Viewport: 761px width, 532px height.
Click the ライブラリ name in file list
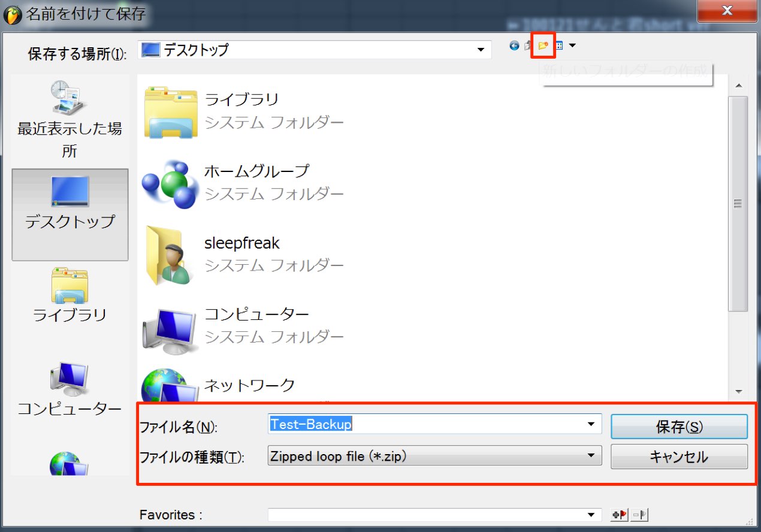tap(241, 99)
